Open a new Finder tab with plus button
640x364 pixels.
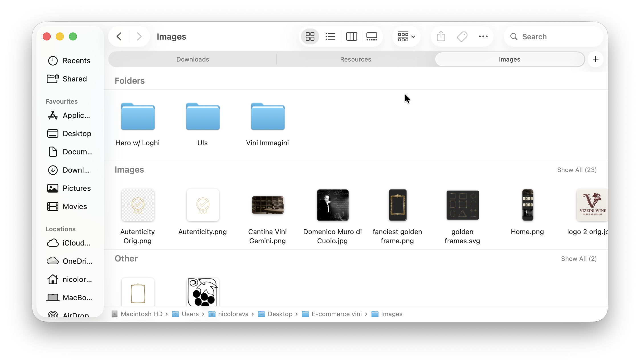pos(596,59)
